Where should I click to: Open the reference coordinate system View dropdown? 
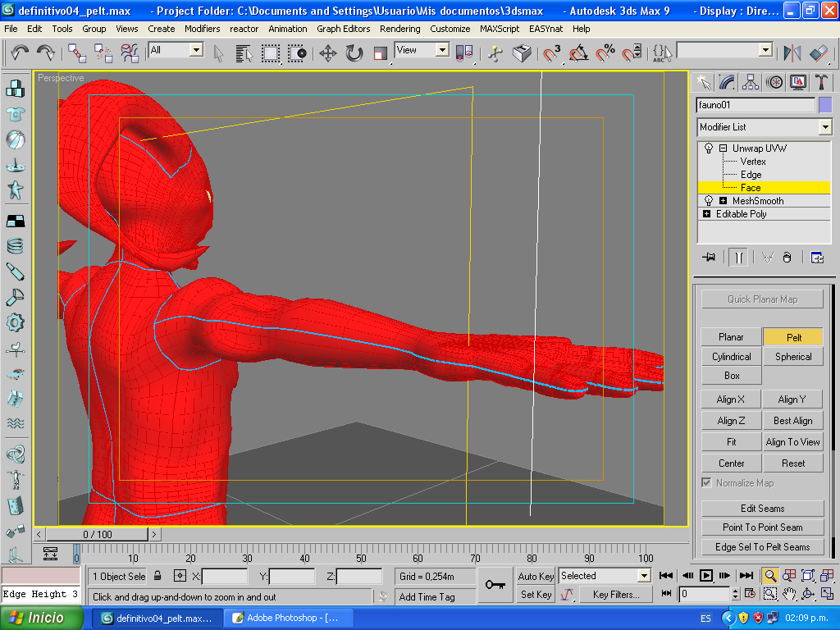click(442, 50)
